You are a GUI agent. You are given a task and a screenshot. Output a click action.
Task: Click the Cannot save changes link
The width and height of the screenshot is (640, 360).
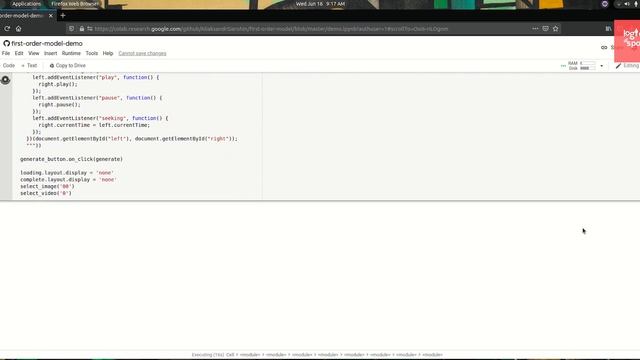[142, 53]
